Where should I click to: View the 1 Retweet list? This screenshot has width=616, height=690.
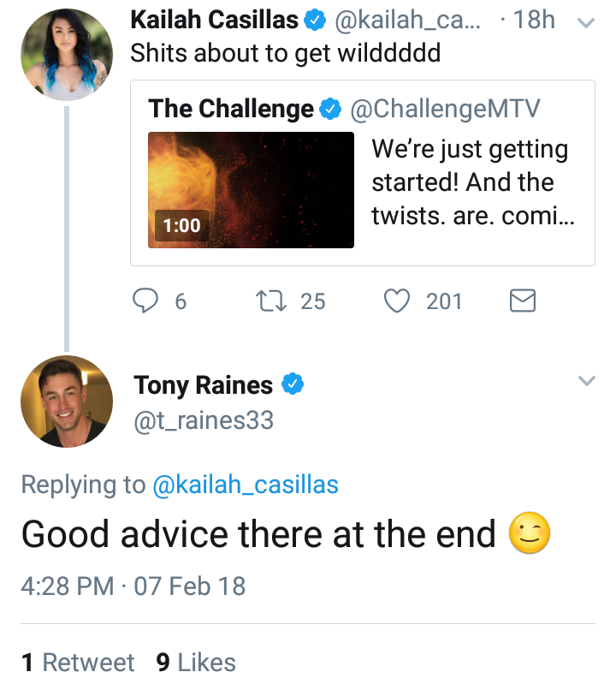[77, 663]
